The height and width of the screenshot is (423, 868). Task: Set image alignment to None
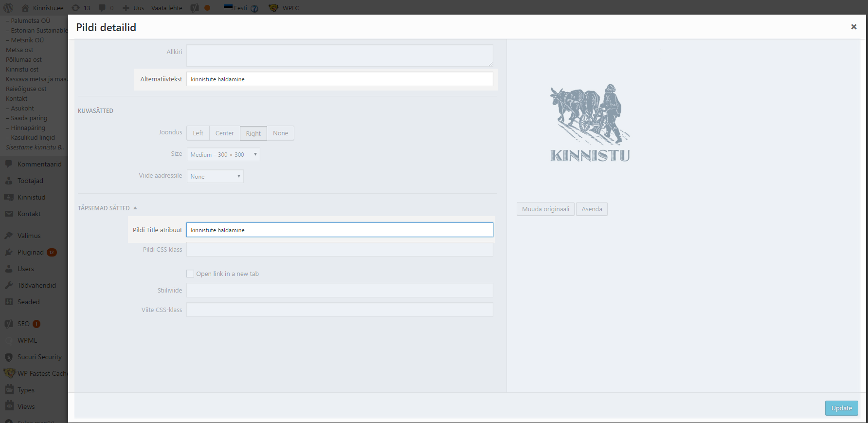[x=280, y=133]
